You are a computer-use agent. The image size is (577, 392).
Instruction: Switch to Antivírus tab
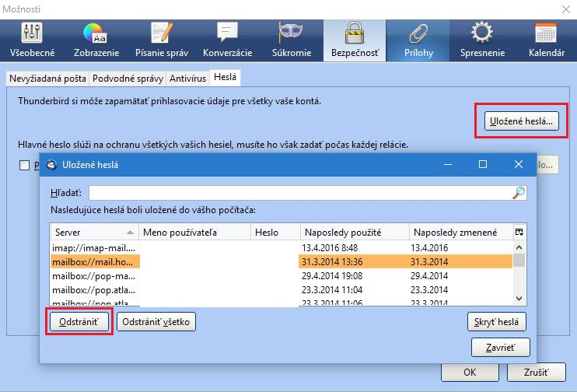[187, 79]
